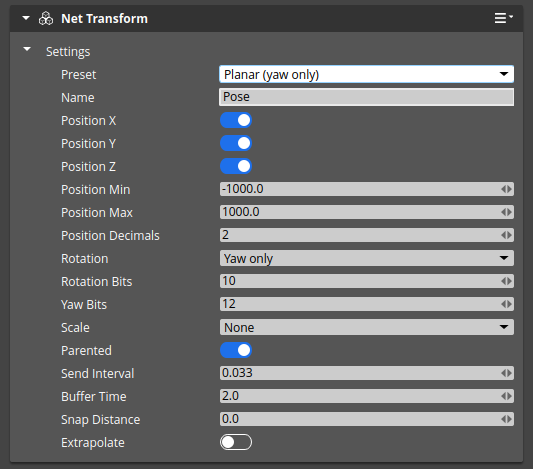The image size is (533, 469).
Task: Click the Net Transform title text
Action: coord(104,19)
